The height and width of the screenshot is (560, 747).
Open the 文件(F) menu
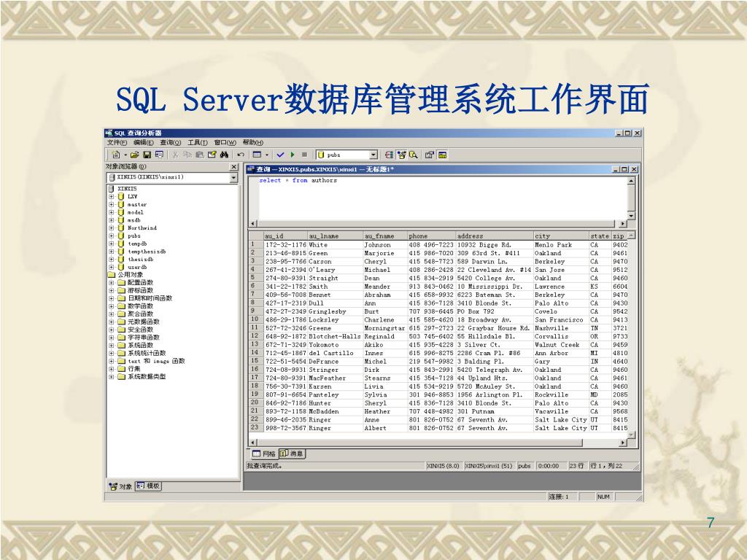117,142
